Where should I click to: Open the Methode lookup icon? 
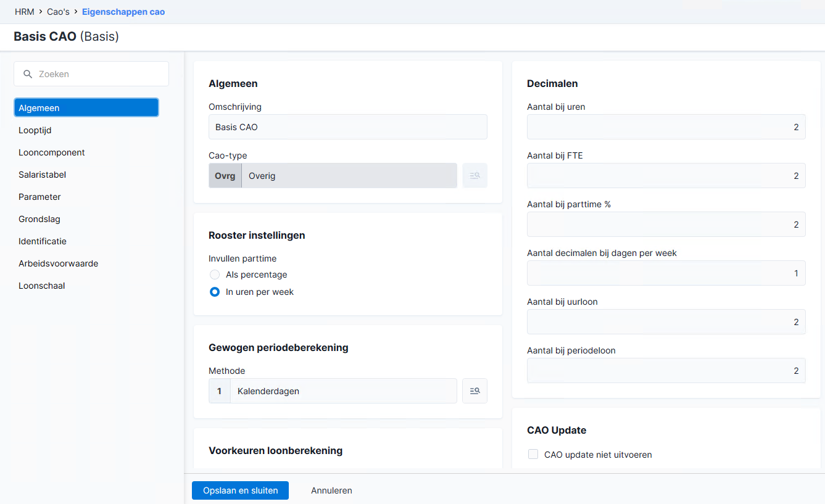point(475,391)
